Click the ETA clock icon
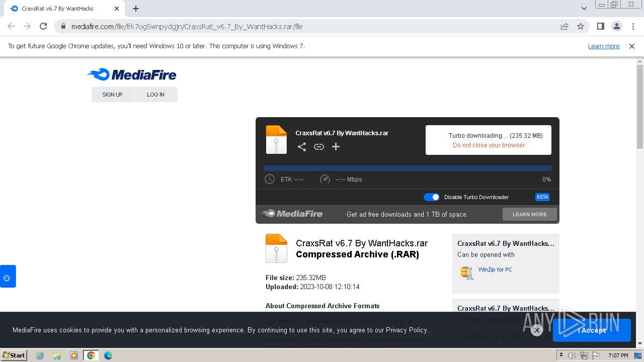Screen dimensions: 644x362 click(x=270, y=179)
